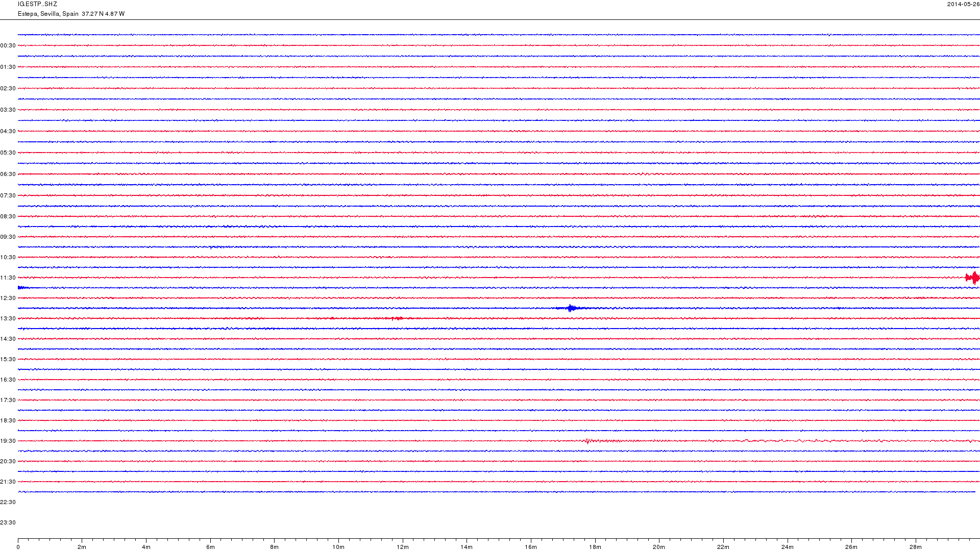
Task: Select the 05:30 time label
Action: click(x=8, y=153)
